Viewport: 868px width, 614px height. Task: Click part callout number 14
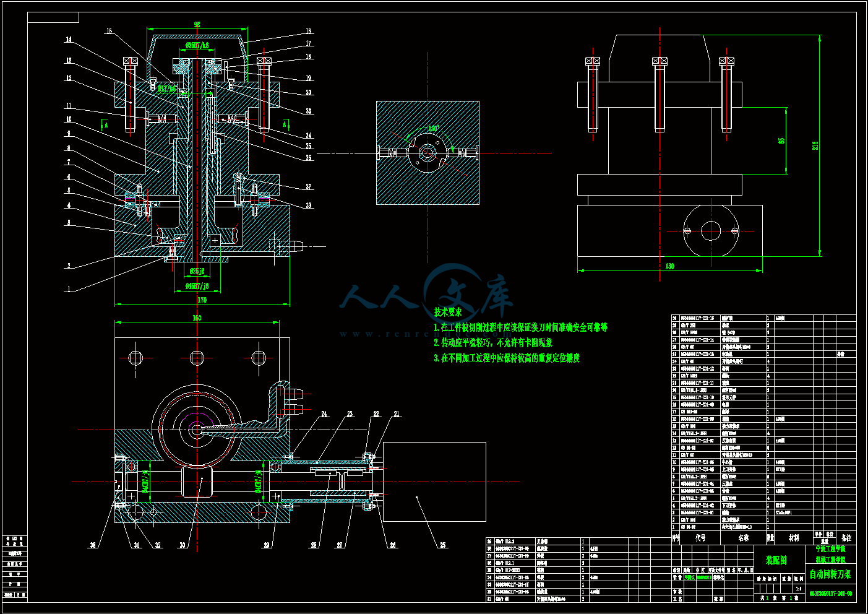click(x=69, y=40)
